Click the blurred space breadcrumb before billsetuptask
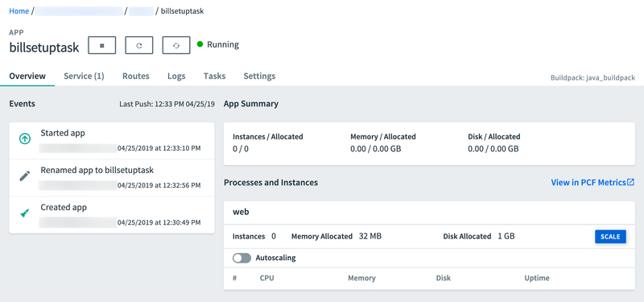The width and height of the screenshot is (644, 302). point(142,11)
